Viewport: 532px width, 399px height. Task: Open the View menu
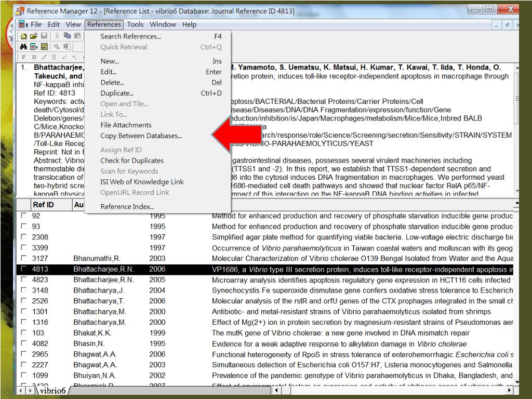[x=73, y=24]
